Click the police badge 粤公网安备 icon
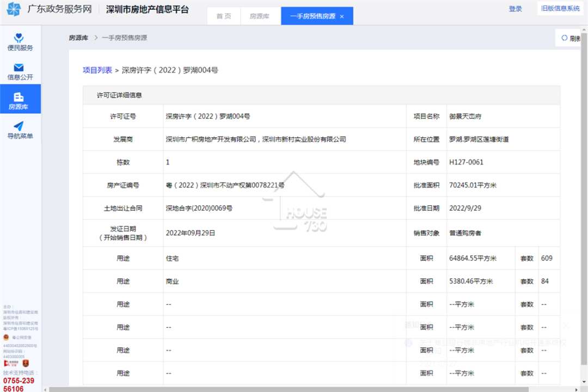Image resolution: width=588 pixels, height=392 pixels. (x=6, y=337)
